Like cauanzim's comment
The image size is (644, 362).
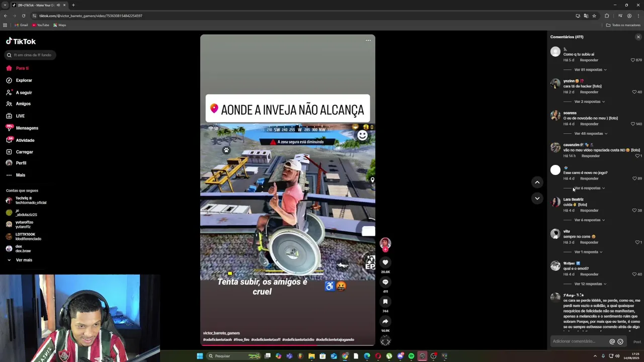637,156
